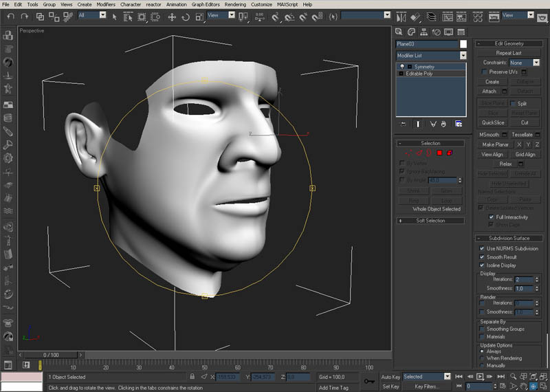This screenshot has width=550, height=392.
Task: Click the Pin Stack icon below modifier stack
Action: click(x=404, y=124)
